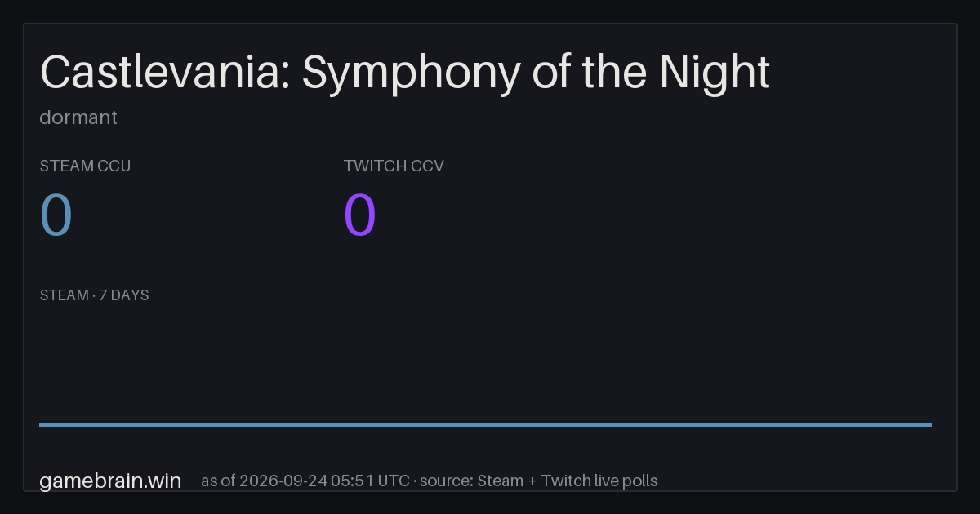Click the empty chart area above the line
The height and width of the screenshot is (514, 980).
click(485, 363)
